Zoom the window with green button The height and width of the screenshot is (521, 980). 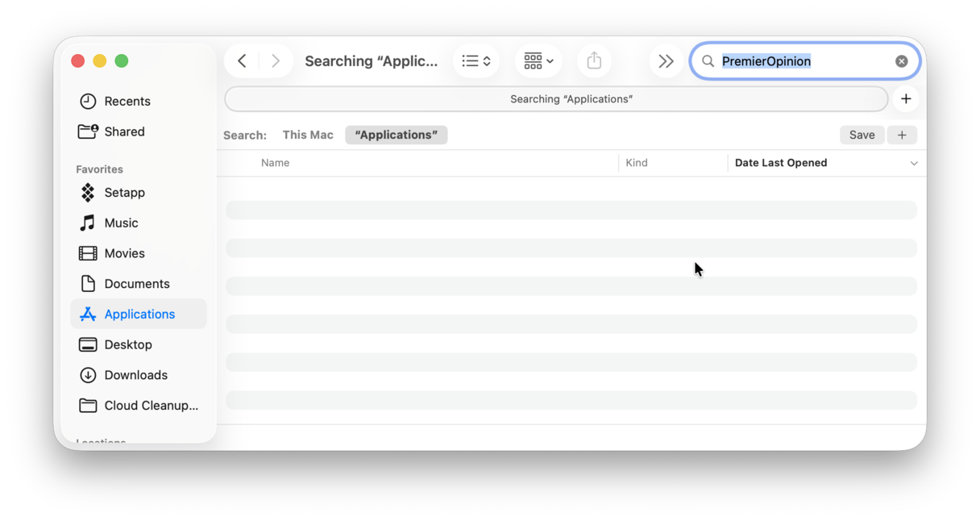click(122, 61)
